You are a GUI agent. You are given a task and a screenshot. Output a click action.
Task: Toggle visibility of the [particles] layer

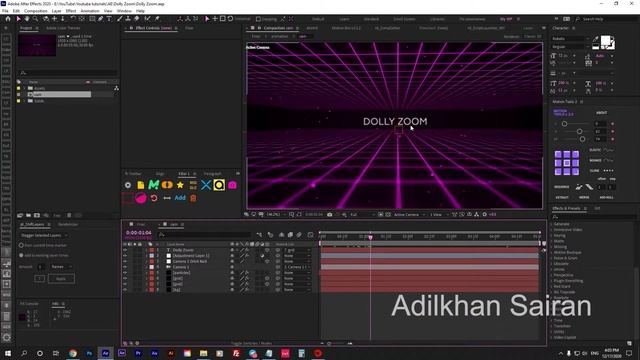click(x=125, y=273)
